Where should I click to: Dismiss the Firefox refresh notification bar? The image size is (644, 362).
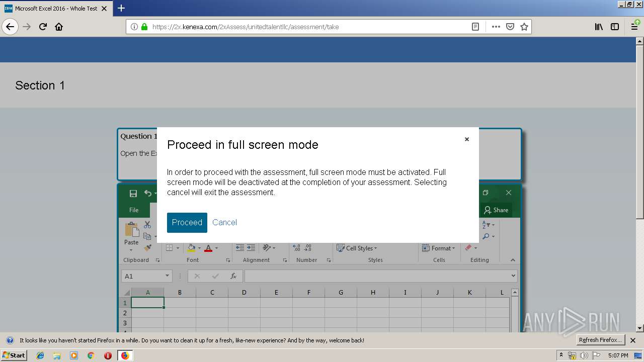pos(633,340)
